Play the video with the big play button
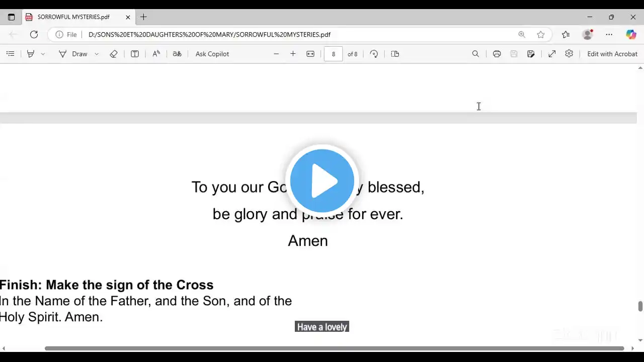 coord(322,181)
